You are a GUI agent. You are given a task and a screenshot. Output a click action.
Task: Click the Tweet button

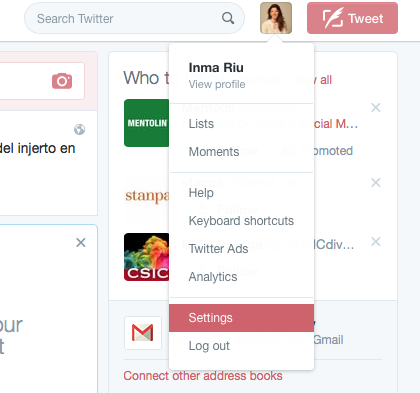coord(352,18)
